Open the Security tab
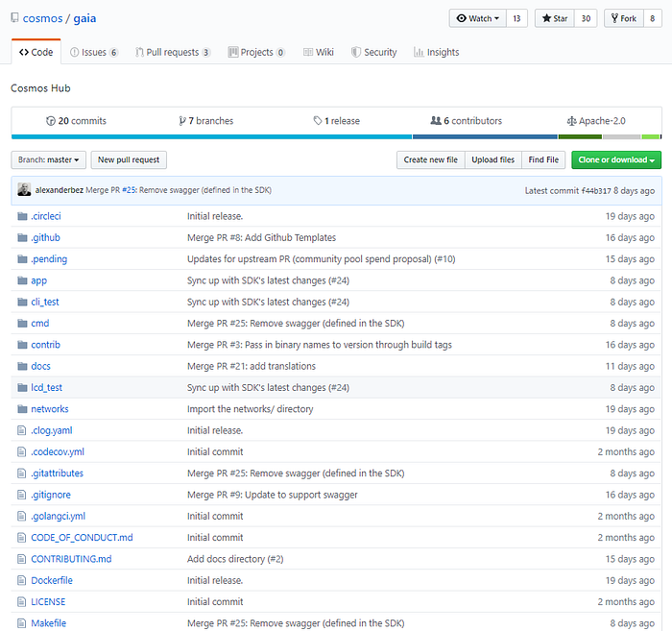The height and width of the screenshot is (631, 672). point(374,52)
